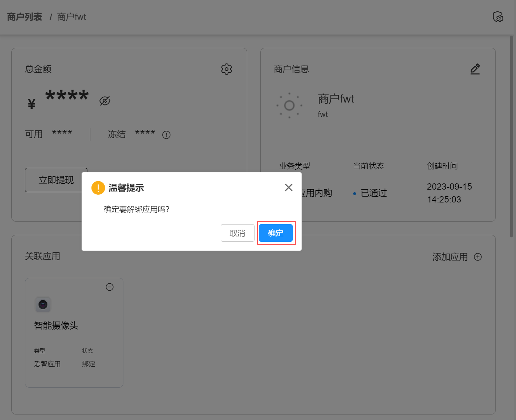The width and height of the screenshot is (516, 420).
Task: Open the 商户列表 breadcrumb link
Action: [x=24, y=17]
